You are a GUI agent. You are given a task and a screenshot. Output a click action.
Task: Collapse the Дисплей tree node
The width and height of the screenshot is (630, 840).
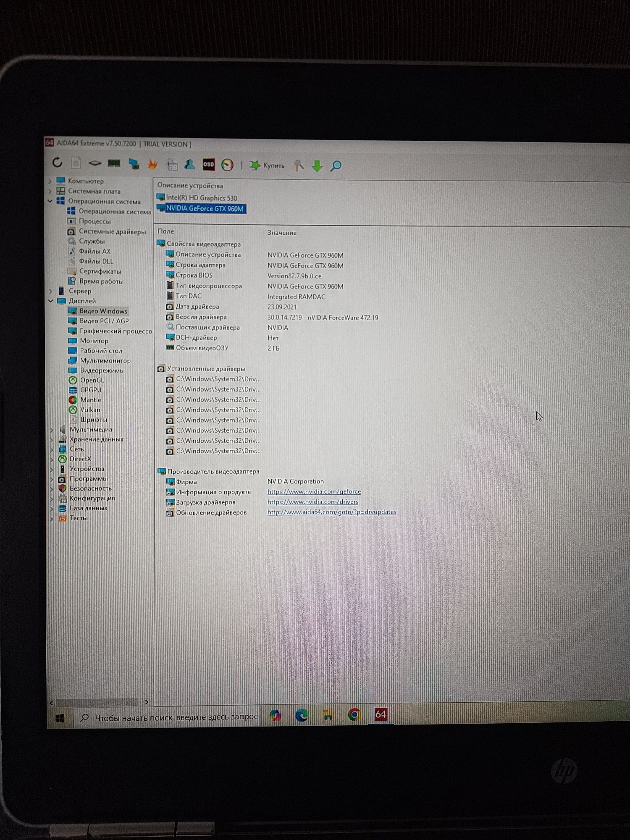51,301
